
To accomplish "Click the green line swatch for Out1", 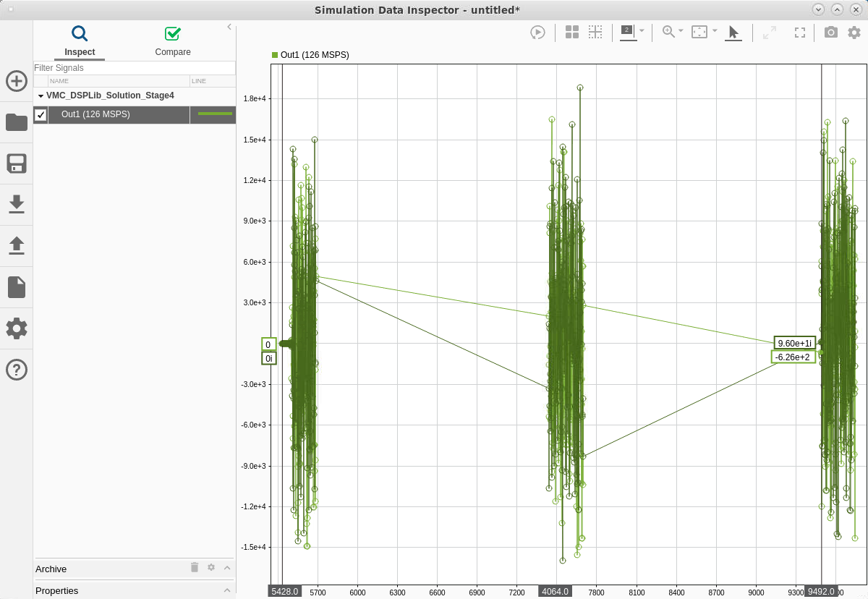I will pyautogui.click(x=215, y=114).
